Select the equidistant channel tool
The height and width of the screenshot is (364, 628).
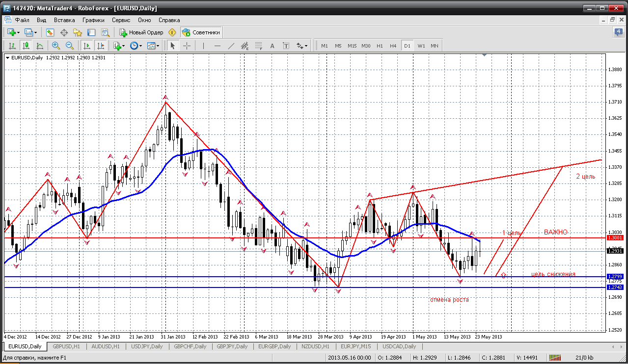[245, 46]
